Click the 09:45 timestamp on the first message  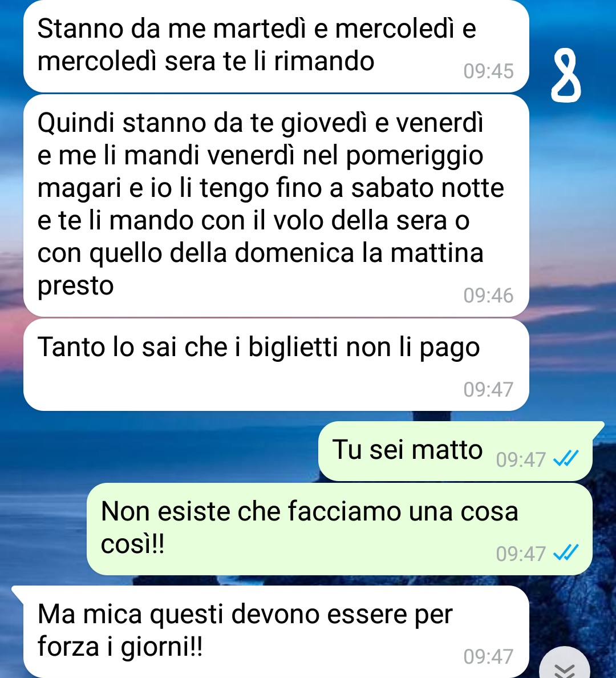point(488,71)
